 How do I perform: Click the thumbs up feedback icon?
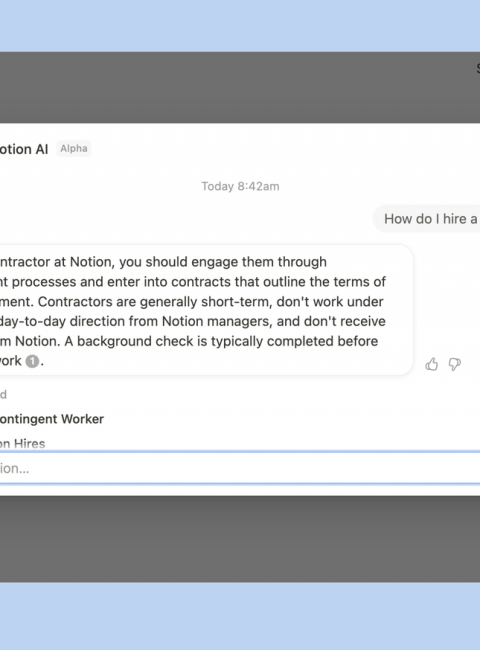coord(432,364)
